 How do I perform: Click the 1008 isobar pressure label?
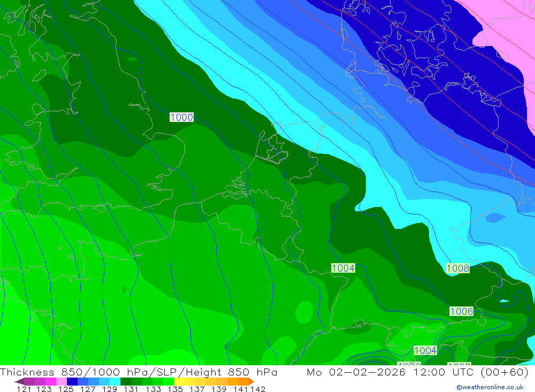pyautogui.click(x=458, y=268)
